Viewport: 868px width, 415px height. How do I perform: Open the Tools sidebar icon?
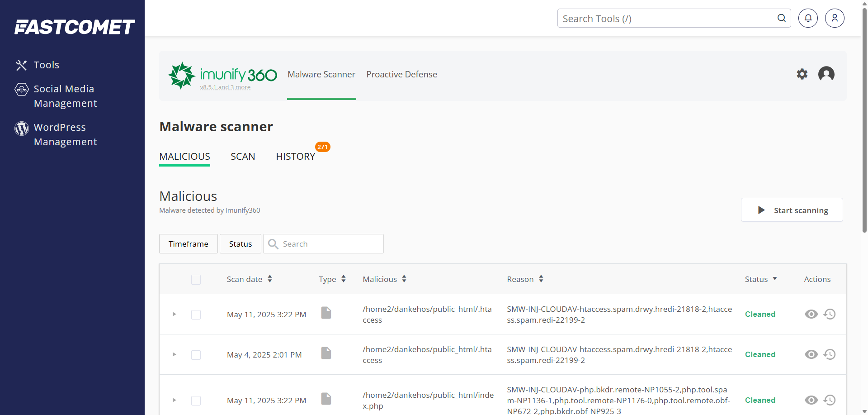click(x=21, y=65)
